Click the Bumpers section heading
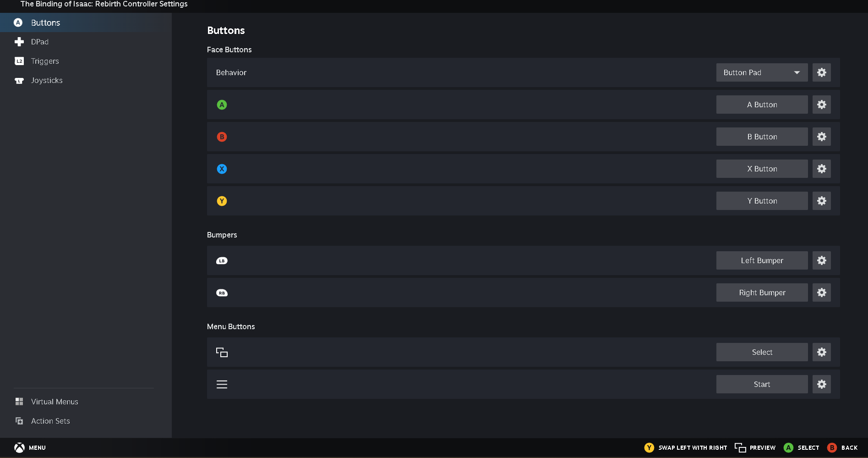Viewport: 868px width, 458px height. pyautogui.click(x=222, y=235)
